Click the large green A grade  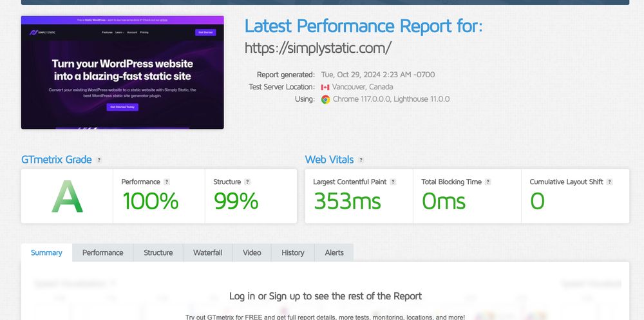[x=68, y=197]
